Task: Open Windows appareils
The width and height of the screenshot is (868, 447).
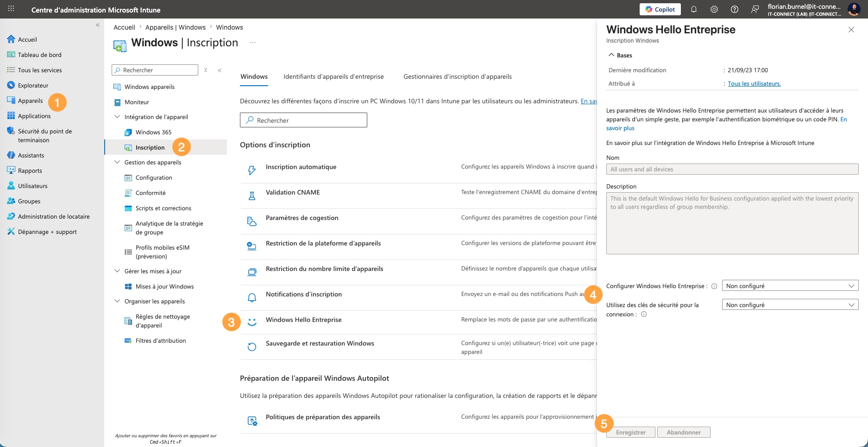Action: 149,87
